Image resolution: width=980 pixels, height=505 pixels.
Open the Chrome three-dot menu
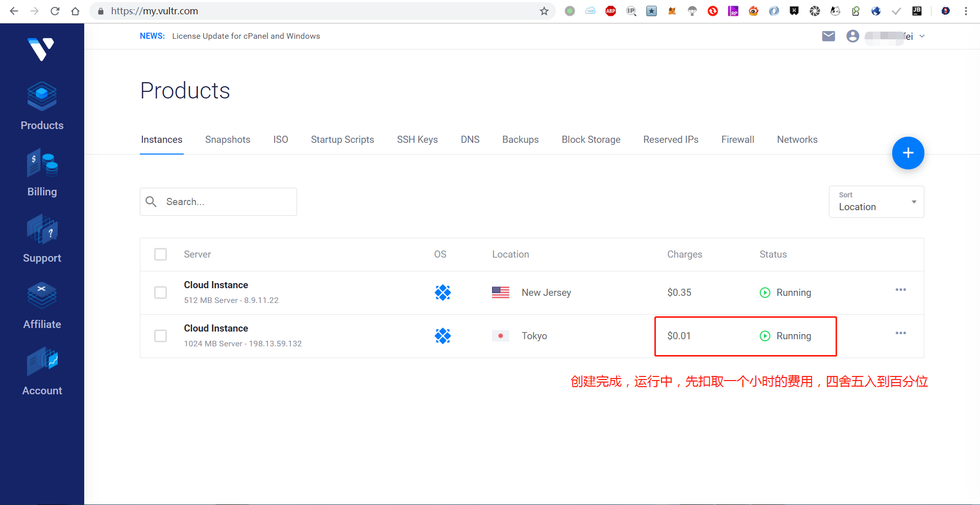[966, 11]
